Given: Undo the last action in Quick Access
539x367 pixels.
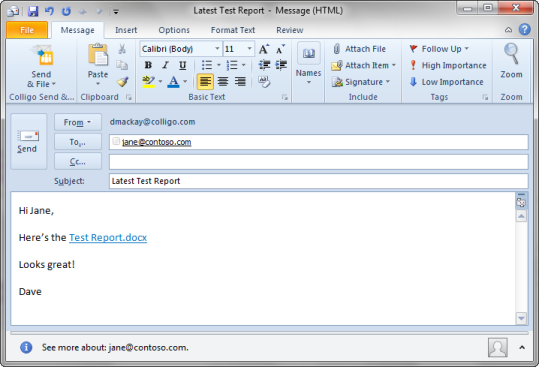Looking at the screenshot, I should click(49, 11).
